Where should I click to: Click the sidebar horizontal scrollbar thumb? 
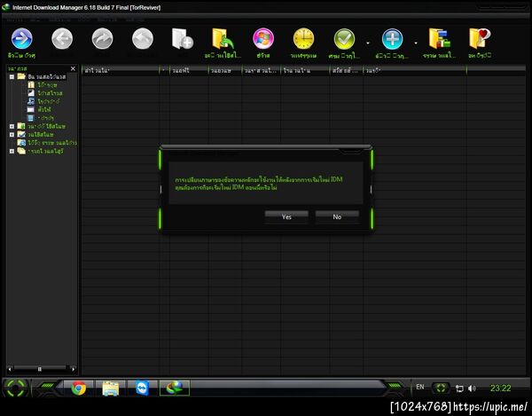click(x=40, y=369)
